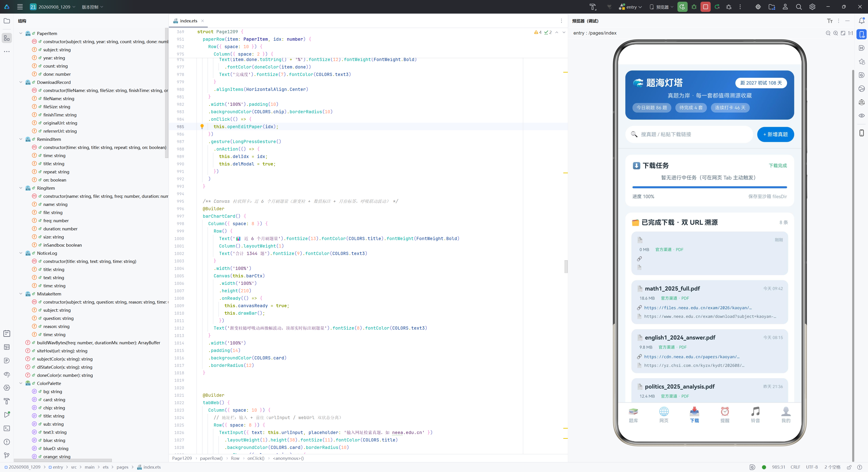Open IDE settings gear
The width and height of the screenshot is (868, 472).
(x=812, y=7)
